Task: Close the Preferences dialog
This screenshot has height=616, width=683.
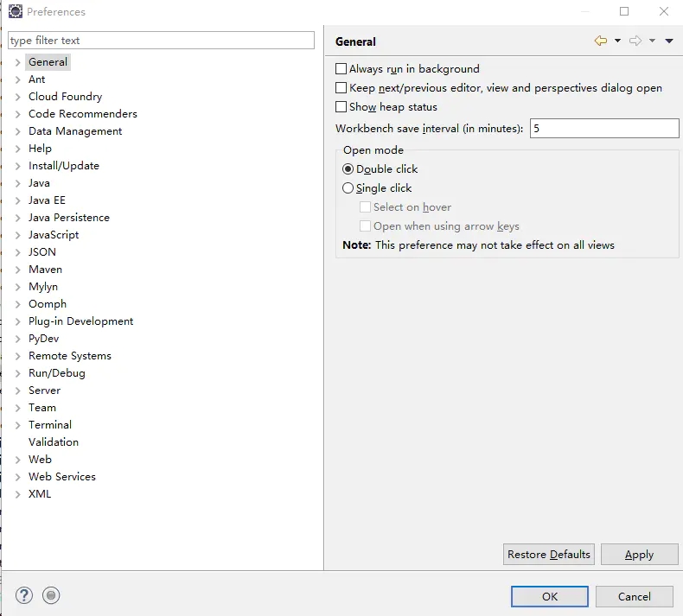Action: point(664,11)
